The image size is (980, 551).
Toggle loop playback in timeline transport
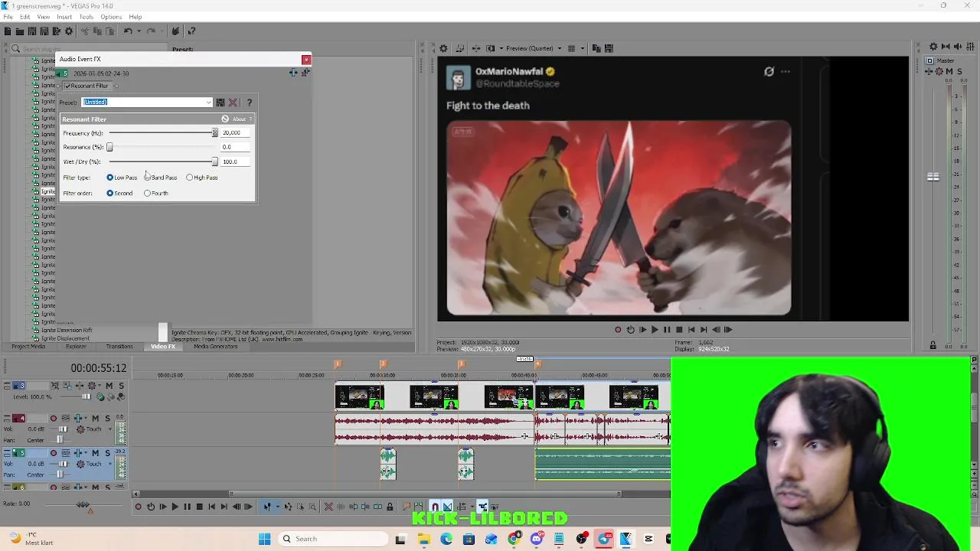(150, 507)
